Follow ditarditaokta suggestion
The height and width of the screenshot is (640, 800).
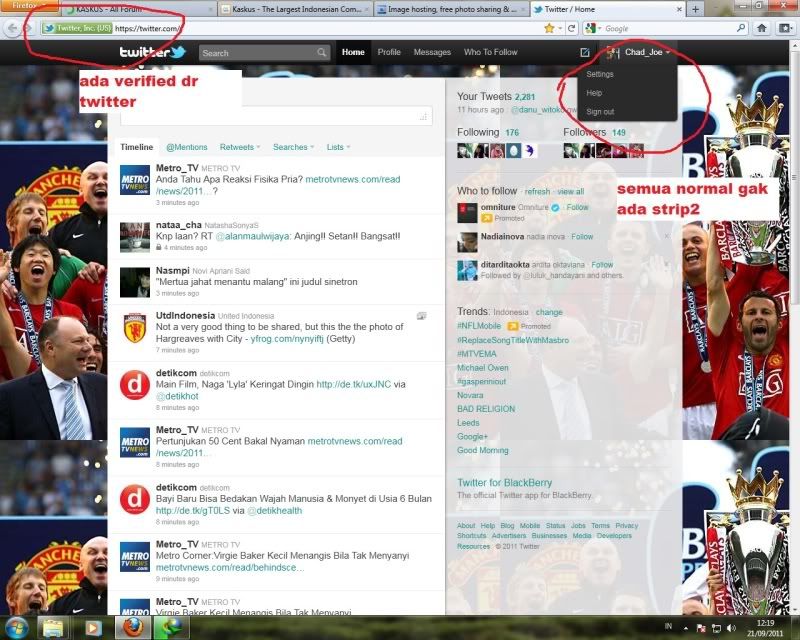click(x=602, y=265)
